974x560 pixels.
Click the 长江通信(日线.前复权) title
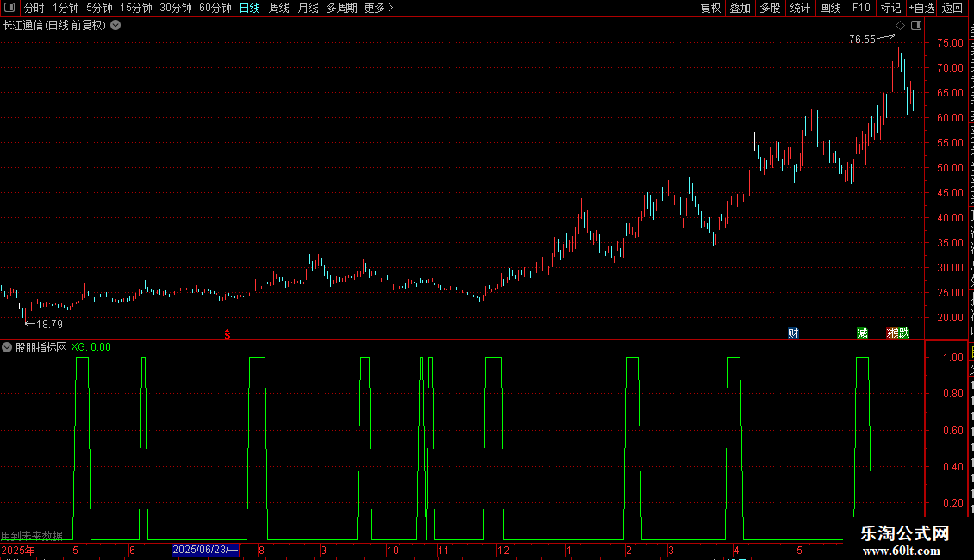coord(54,26)
